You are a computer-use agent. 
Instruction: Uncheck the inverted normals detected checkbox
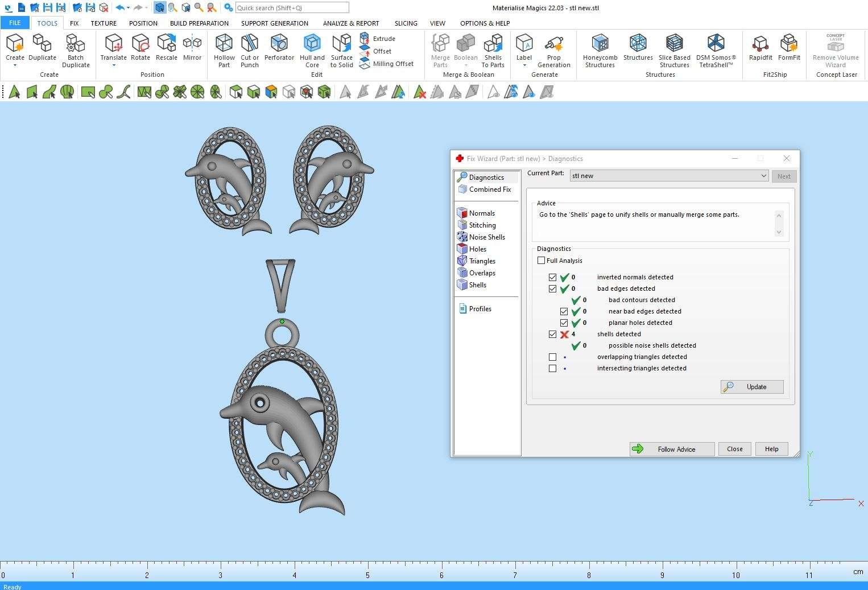[x=552, y=278]
